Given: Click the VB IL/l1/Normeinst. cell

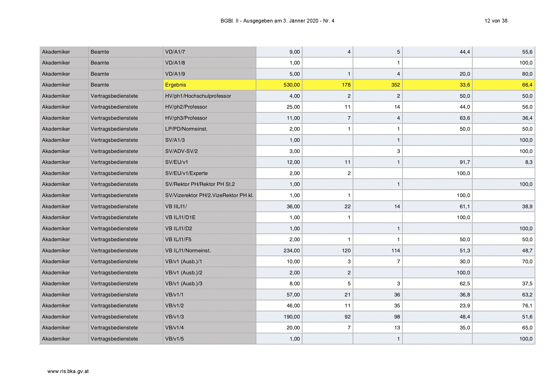Looking at the screenshot, I should (x=210, y=250).
